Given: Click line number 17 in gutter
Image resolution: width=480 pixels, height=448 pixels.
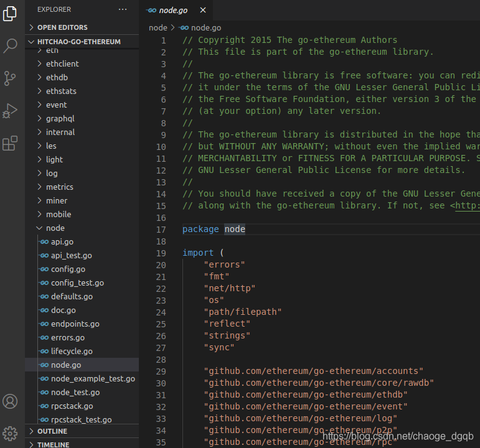Looking at the screenshot, I should [161, 230].
